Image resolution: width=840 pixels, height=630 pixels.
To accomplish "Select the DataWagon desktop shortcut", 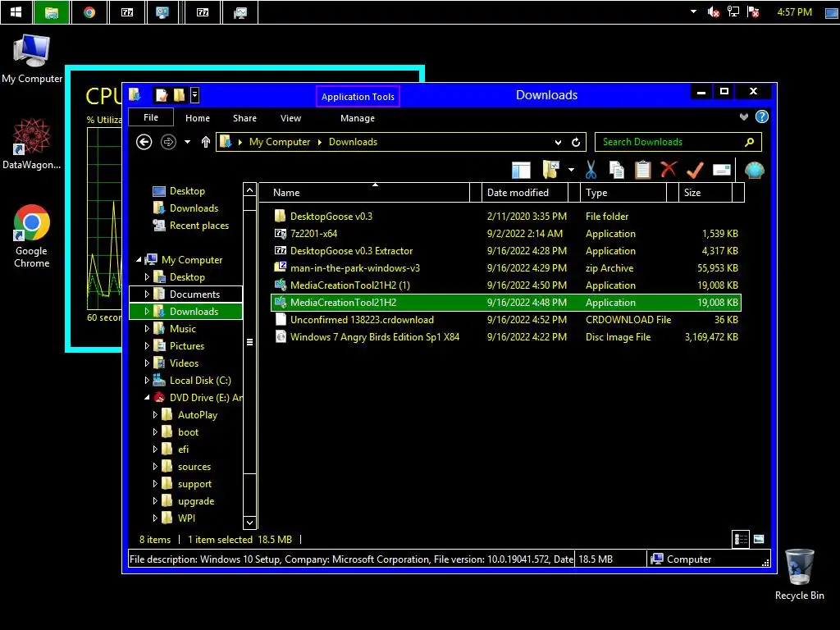I will pos(32,144).
